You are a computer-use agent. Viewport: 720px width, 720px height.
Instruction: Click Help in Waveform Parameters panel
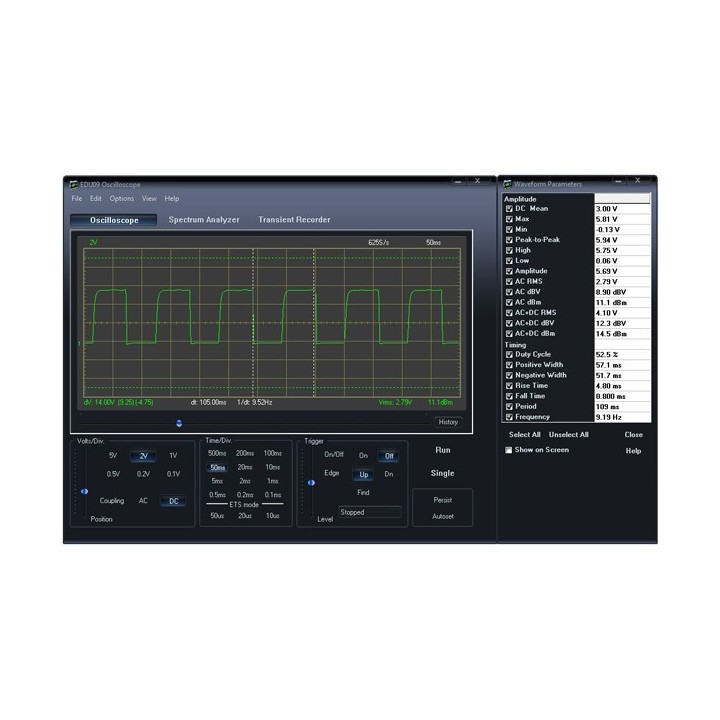[x=633, y=450]
